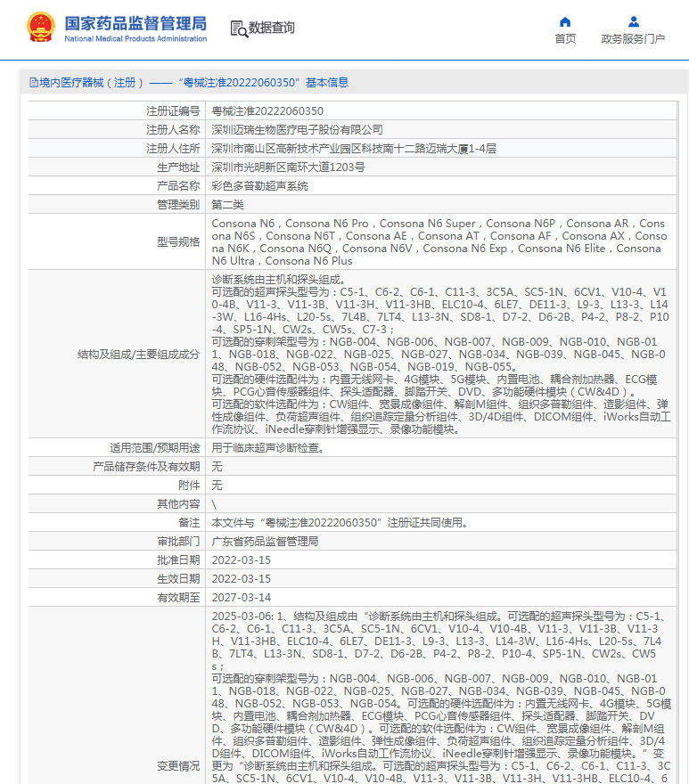The image size is (689, 784).
Task: Click registration number value 粤械注准20222060350
Action: click(267, 111)
